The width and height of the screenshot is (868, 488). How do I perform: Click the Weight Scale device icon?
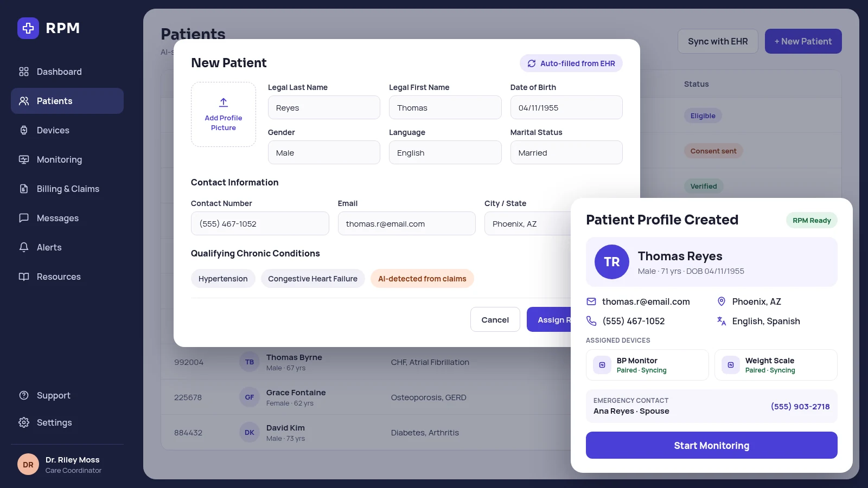(x=731, y=365)
